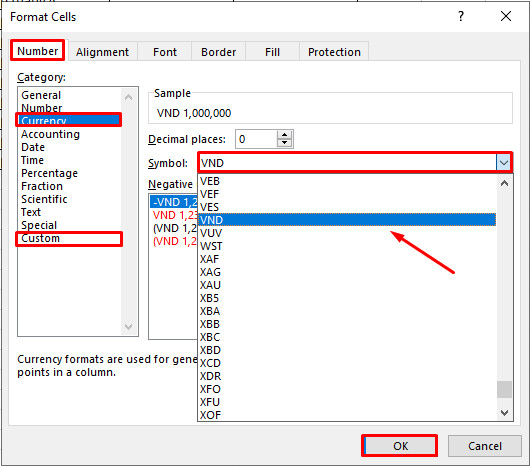Select VND in the symbol list
The width and height of the screenshot is (530, 466).
click(347, 220)
